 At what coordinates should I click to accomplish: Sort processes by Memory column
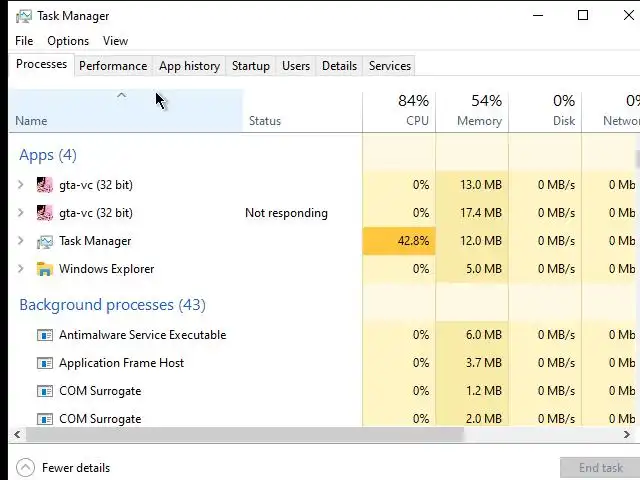coord(472,110)
